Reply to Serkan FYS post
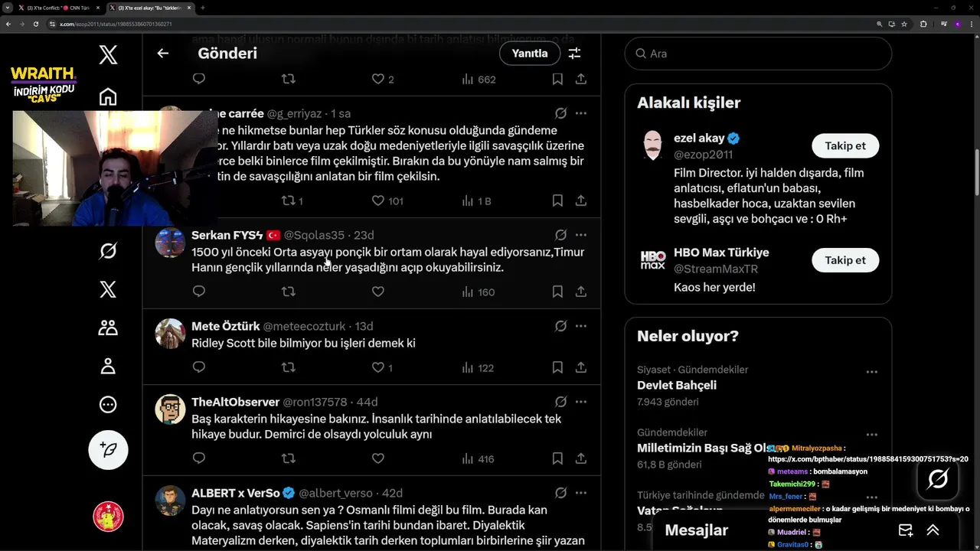 (x=199, y=292)
